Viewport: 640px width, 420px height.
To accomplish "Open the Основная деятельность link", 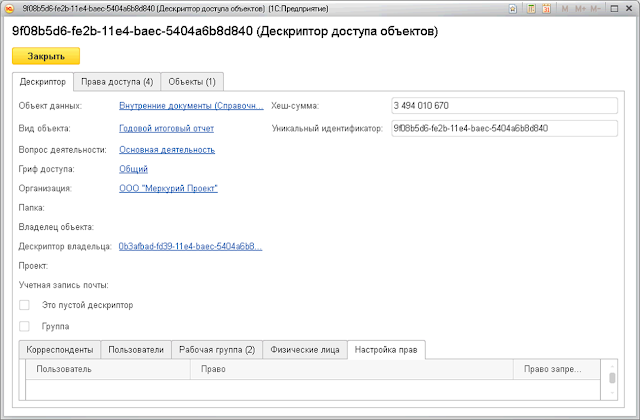I will (x=167, y=150).
